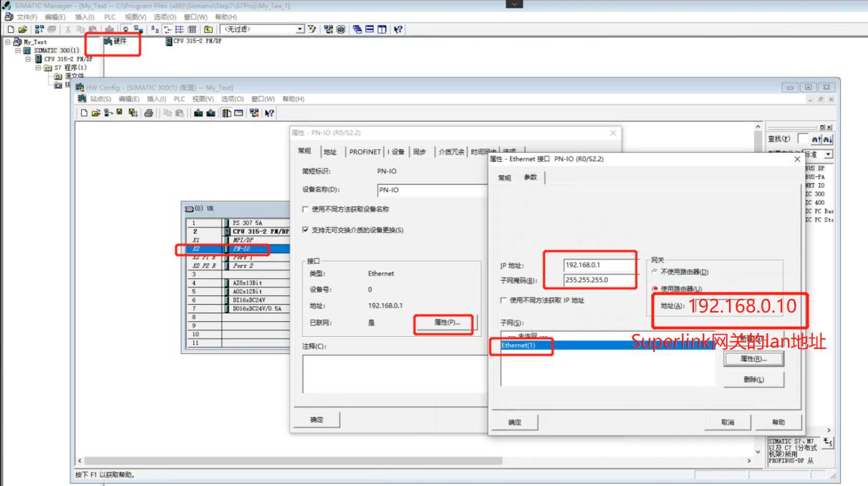
Task: Click 帮助 in Ethernet interface dialog
Action: [x=778, y=422]
